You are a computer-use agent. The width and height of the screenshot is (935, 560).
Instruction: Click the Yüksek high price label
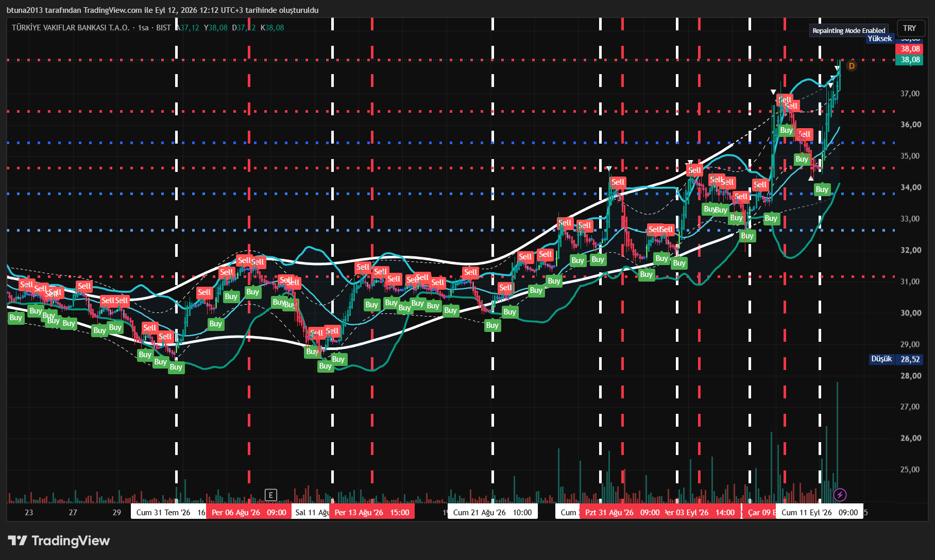tap(879, 39)
